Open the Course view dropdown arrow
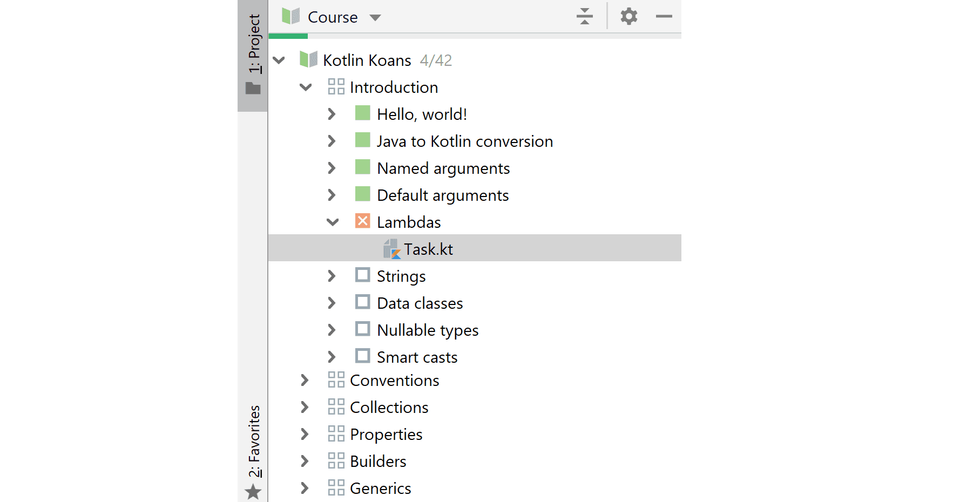The height and width of the screenshot is (502, 980). coord(375,18)
